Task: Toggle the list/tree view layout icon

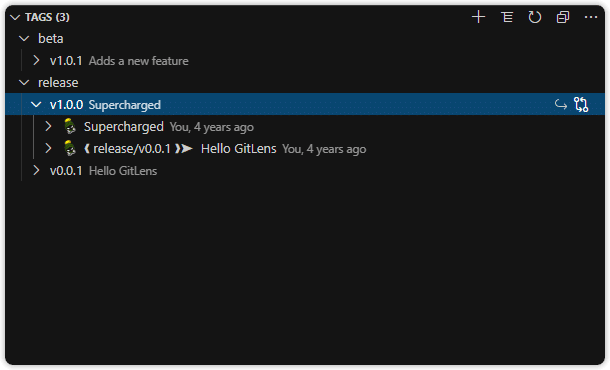Action: coord(507,17)
